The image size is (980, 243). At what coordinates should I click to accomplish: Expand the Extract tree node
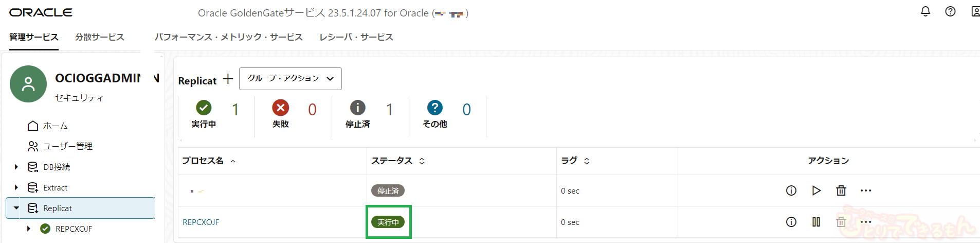click(16, 187)
